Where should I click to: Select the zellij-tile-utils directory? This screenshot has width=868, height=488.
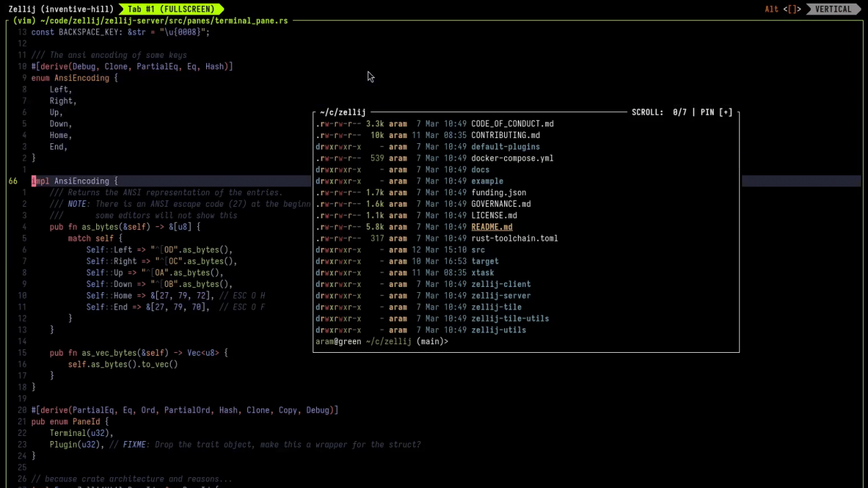(x=510, y=319)
